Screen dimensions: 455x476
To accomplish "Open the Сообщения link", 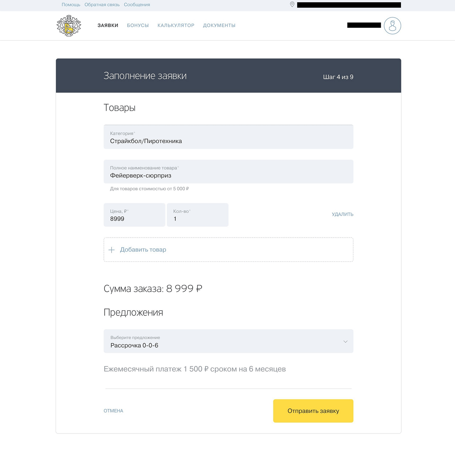I will [x=137, y=5].
